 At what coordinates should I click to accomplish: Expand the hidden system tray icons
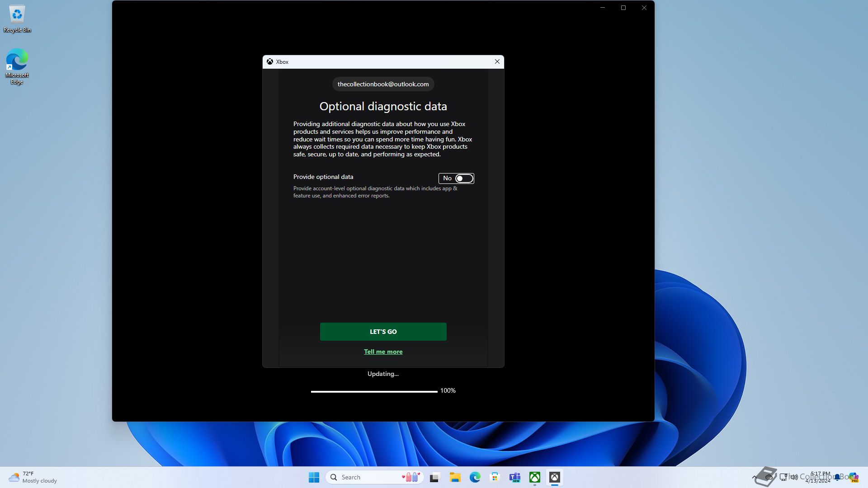point(754,477)
